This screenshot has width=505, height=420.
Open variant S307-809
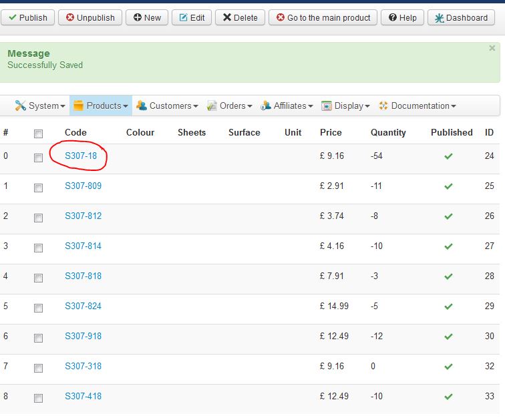83,186
